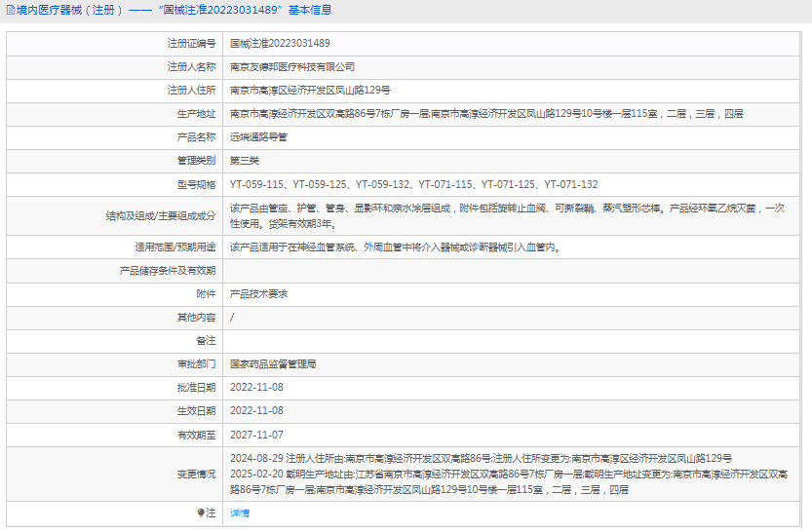
Task: Click the bullet icon beside 注 label
Action: click(201, 513)
